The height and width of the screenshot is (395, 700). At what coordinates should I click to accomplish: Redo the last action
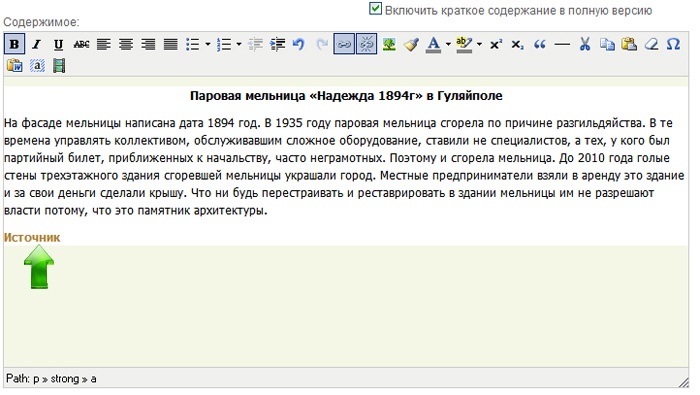pyautogui.click(x=321, y=44)
